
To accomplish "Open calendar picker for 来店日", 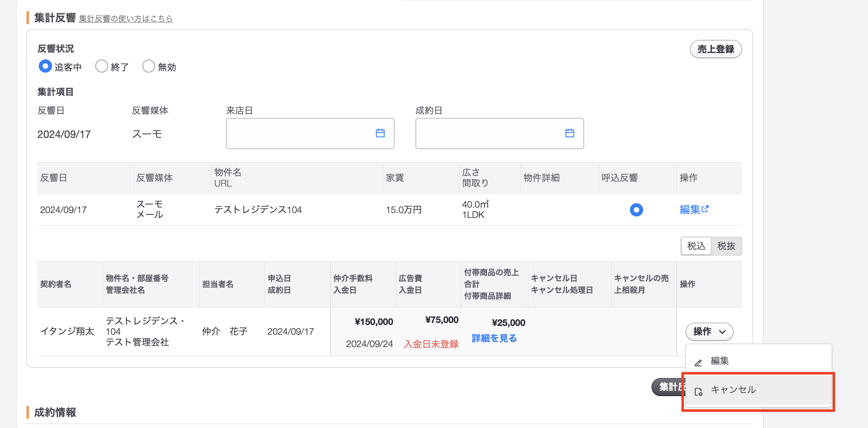I will tap(380, 133).
